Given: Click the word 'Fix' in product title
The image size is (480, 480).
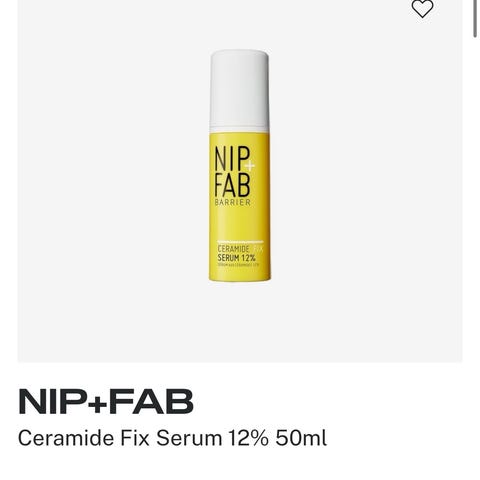Looking at the screenshot, I should point(135,438).
